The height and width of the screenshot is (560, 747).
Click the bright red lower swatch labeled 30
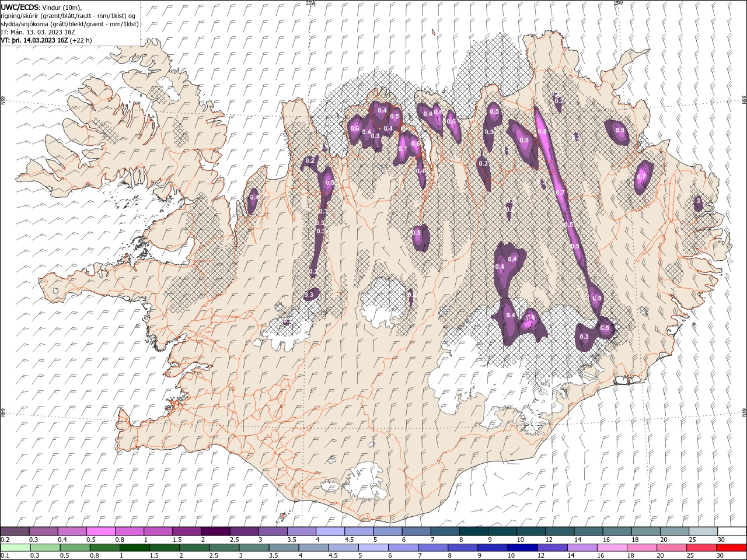731,548
